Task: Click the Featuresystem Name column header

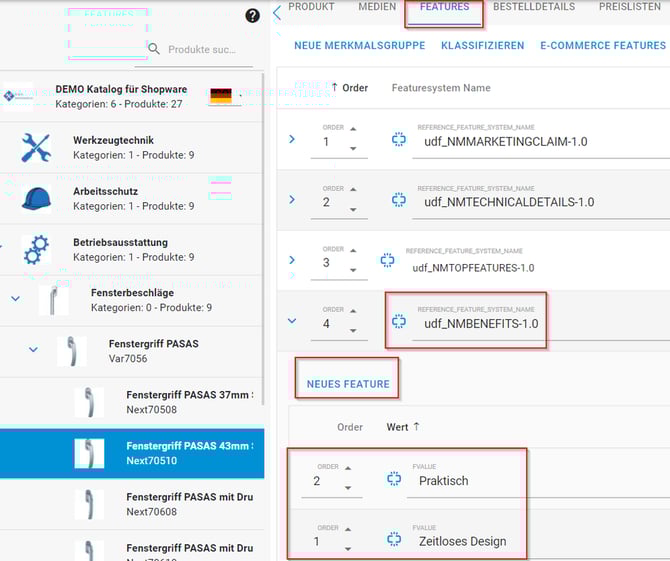Action: pos(441,88)
